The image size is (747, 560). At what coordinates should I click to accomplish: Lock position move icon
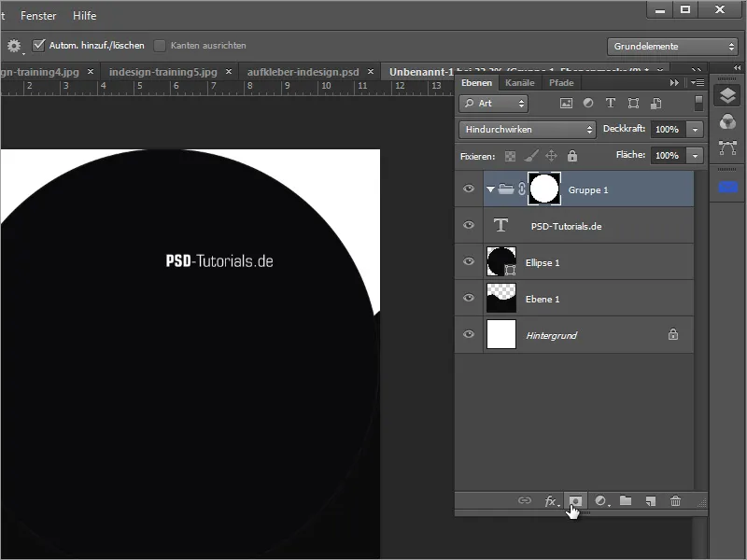(551, 156)
